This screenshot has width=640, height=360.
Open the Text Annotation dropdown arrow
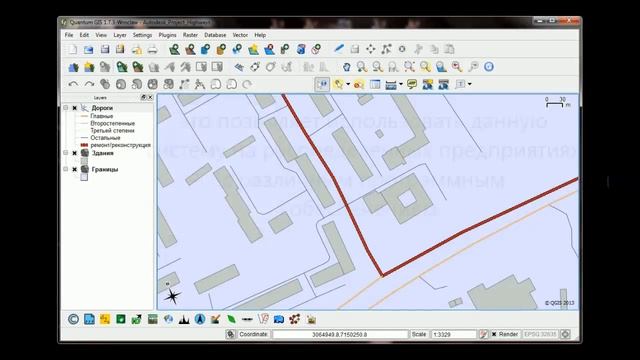click(x=470, y=84)
